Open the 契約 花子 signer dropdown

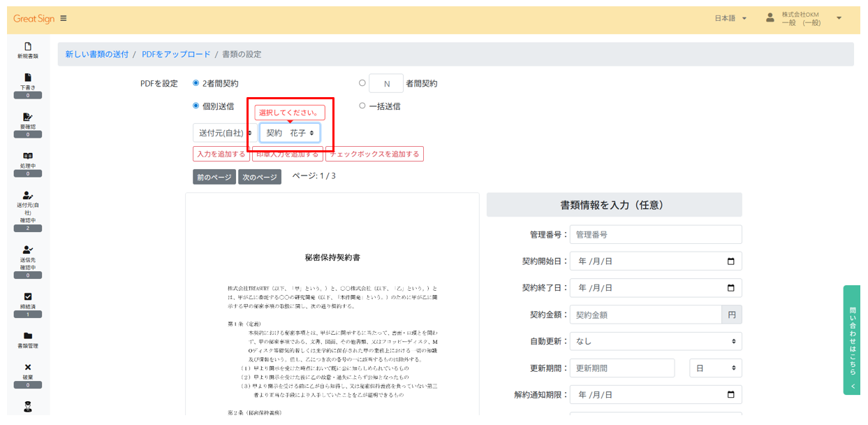(x=290, y=132)
